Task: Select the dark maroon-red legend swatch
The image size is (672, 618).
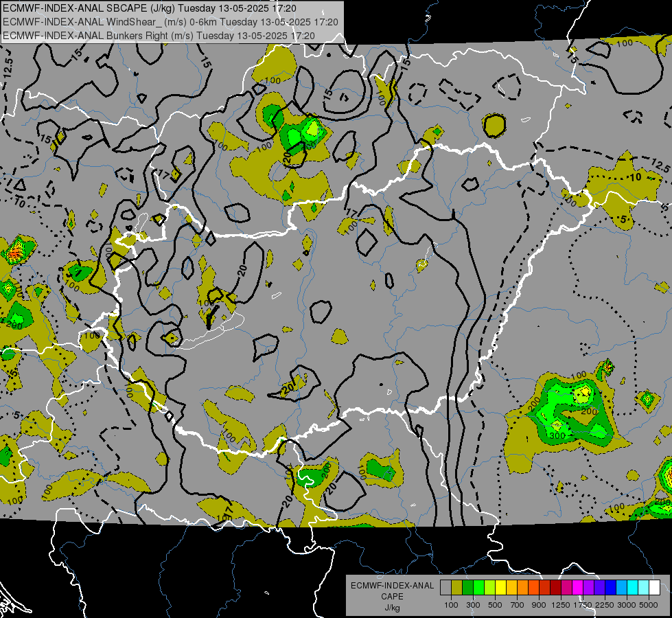Action: coord(555,588)
